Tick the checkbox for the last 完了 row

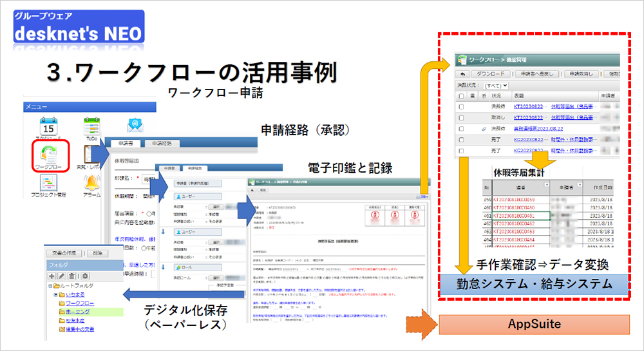tap(461, 151)
